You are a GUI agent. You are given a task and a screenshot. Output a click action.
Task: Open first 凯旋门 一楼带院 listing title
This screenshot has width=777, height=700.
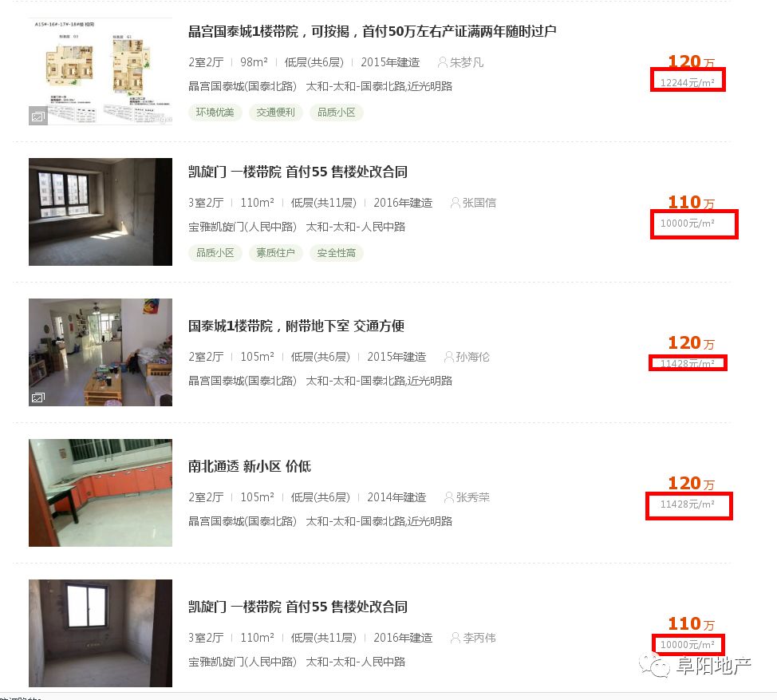[x=298, y=172]
